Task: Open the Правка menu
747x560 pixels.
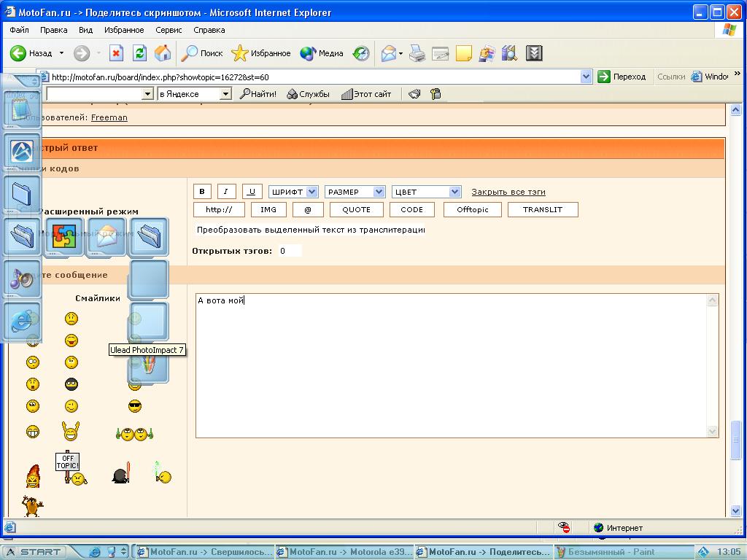Action: click(53, 30)
